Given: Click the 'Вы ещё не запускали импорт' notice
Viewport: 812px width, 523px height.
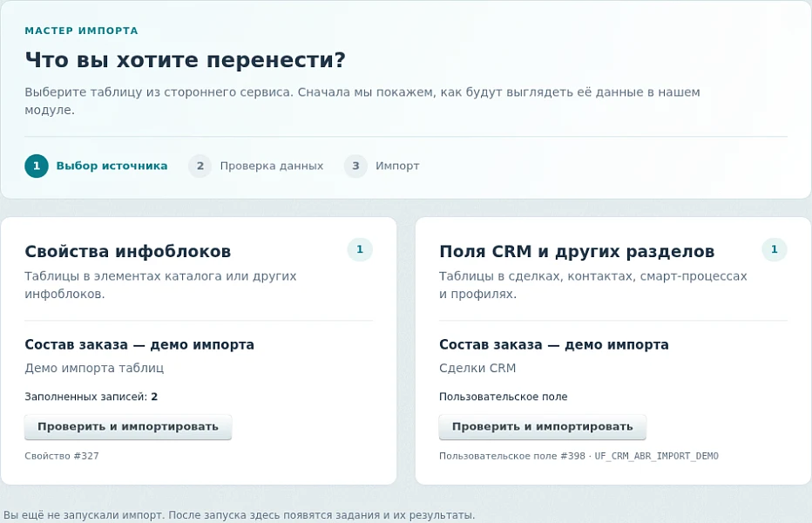Looking at the screenshot, I should point(239,515).
